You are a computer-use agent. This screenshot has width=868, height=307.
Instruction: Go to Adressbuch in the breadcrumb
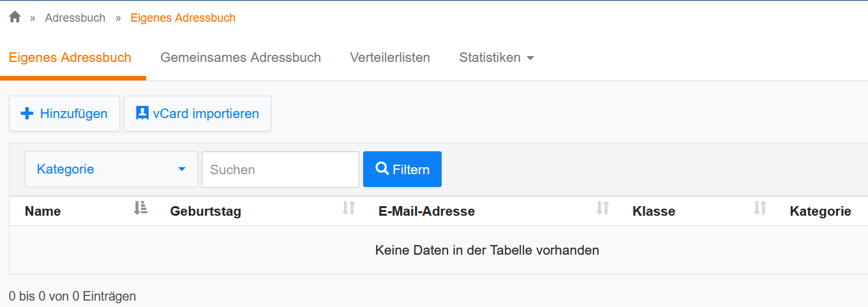click(x=75, y=18)
